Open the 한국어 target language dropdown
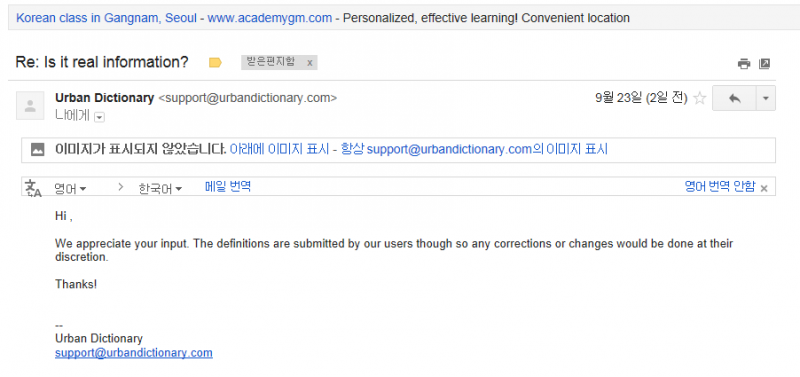 [x=160, y=189]
